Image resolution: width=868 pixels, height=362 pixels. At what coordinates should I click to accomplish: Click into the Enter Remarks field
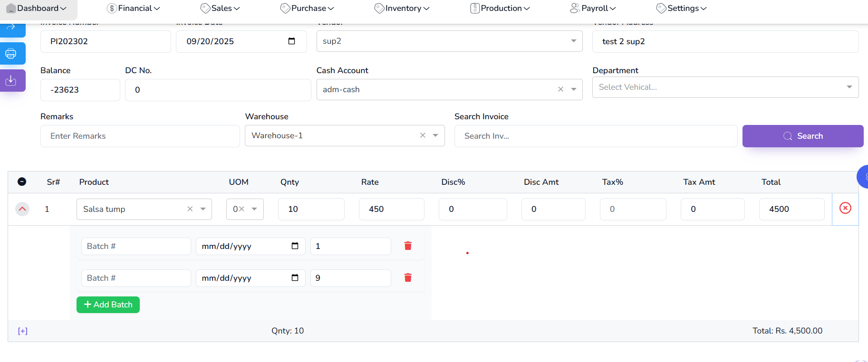tap(140, 136)
